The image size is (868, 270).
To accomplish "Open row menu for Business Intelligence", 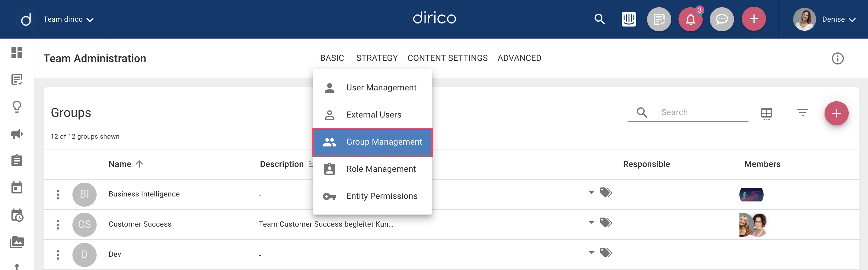I will 58,194.
